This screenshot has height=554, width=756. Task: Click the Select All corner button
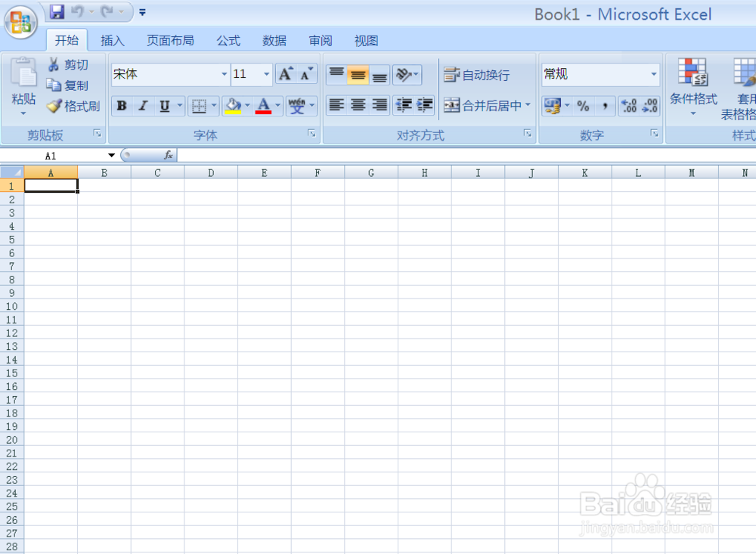[x=12, y=172]
